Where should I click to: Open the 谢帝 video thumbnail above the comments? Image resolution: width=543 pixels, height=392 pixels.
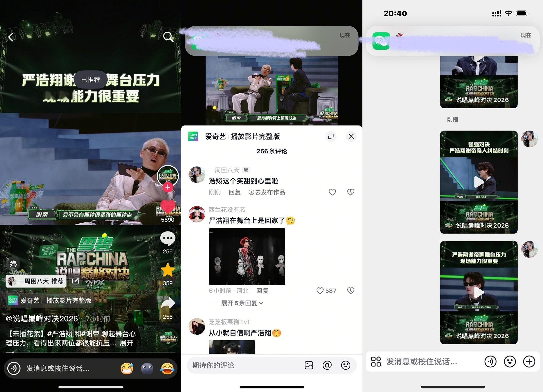tap(272, 91)
